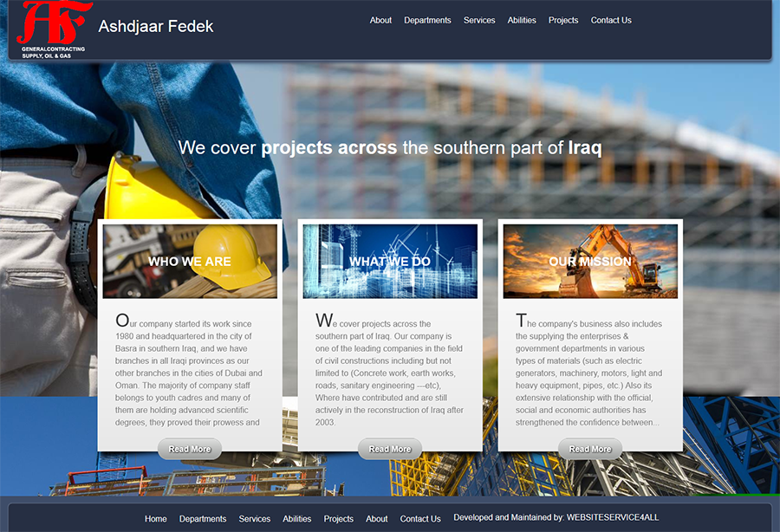Image resolution: width=780 pixels, height=532 pixels.
Task: Click Contact Us in the top navigation
Action: tap(611, 20)
